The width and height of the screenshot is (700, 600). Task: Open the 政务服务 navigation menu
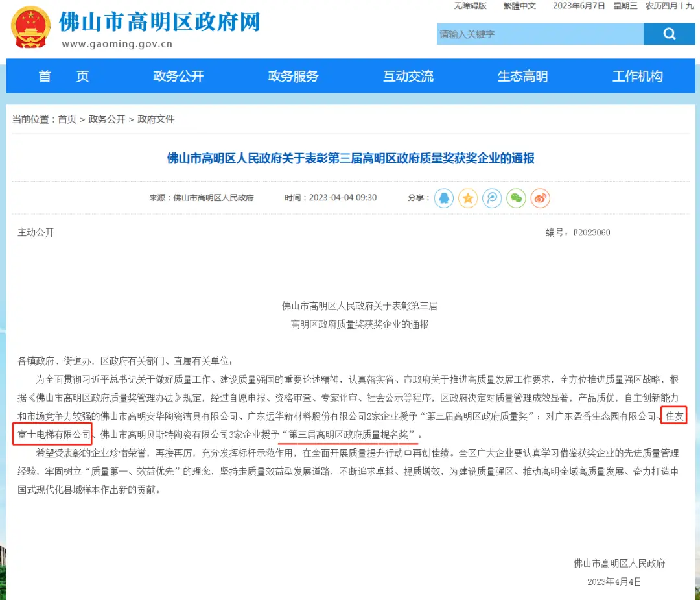[293, 76]
